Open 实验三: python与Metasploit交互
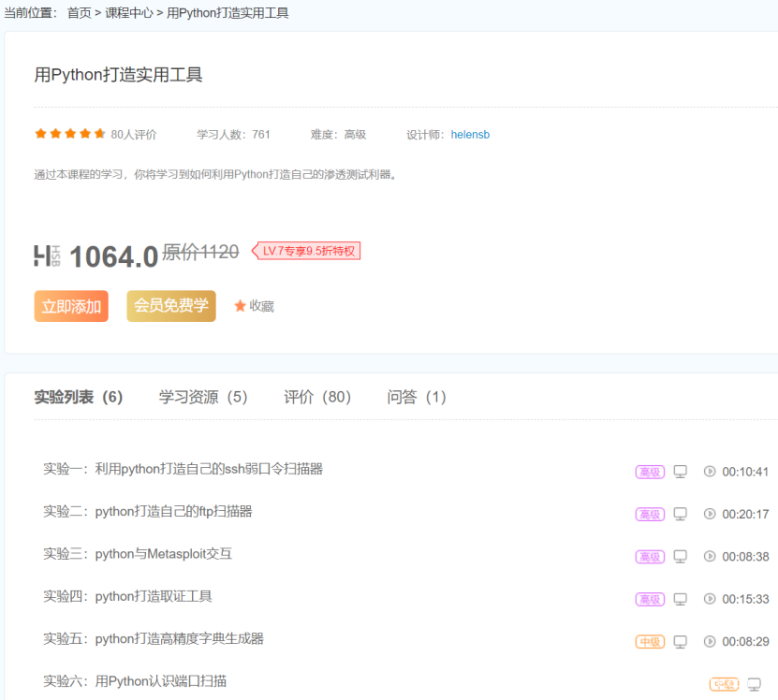 pos(138,554)
